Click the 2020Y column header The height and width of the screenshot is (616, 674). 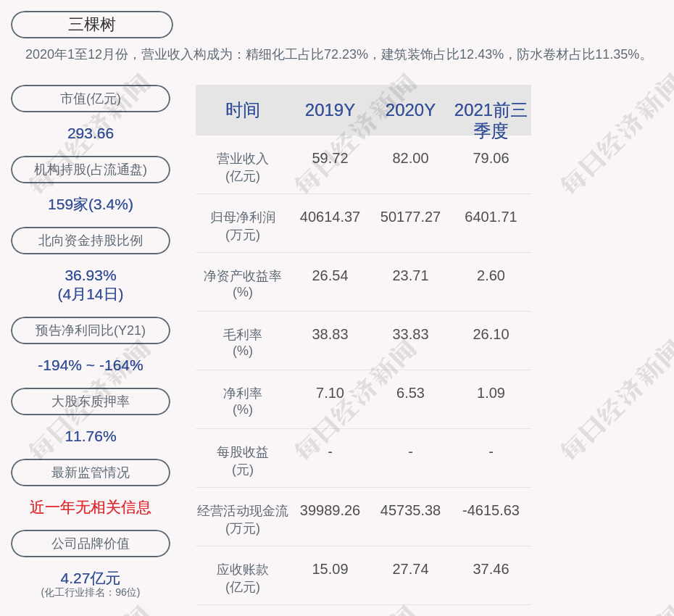410,110
